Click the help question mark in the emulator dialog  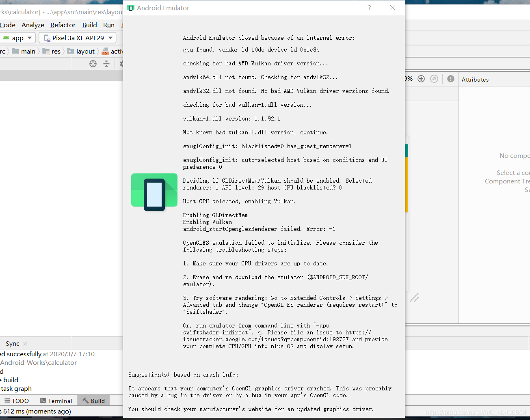coord(369,8)
